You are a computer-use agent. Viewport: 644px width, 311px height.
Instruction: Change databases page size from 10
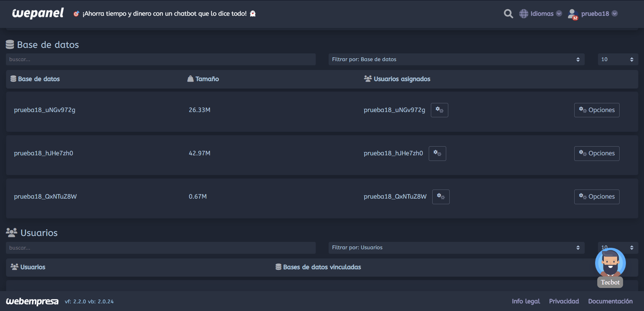click(617, 59)
